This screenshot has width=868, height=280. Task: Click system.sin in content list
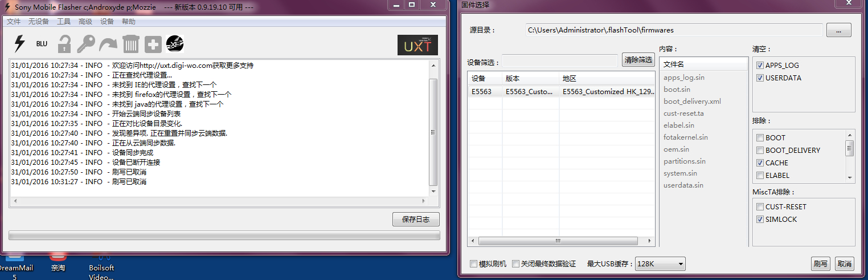pyautogui.click(x=680, y=173)
